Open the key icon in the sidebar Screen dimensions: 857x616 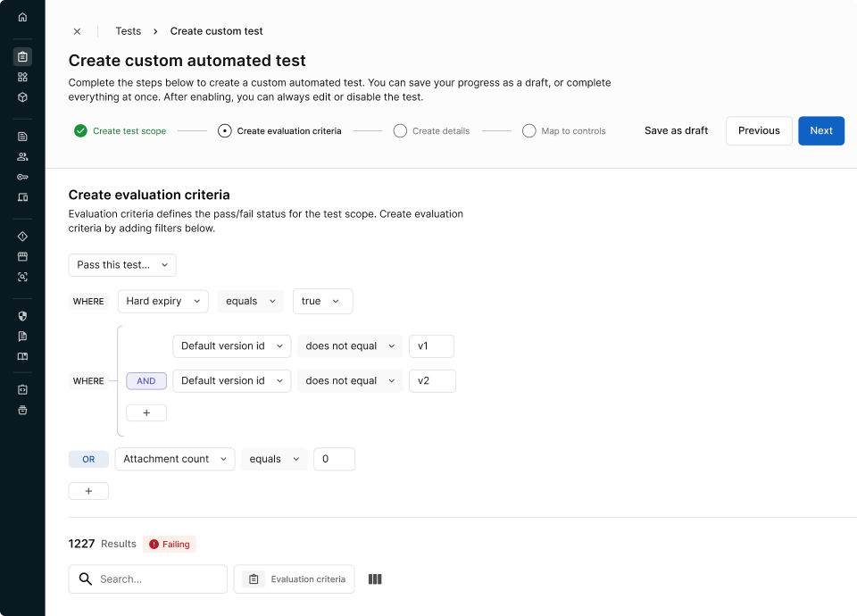click(x=22, y=177)
